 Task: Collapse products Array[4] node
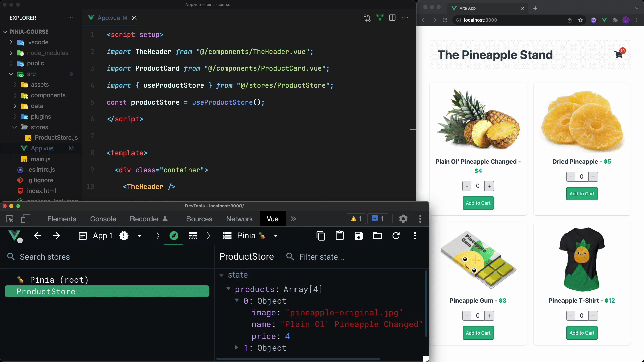pyautogui.click(x=228, y=289)
